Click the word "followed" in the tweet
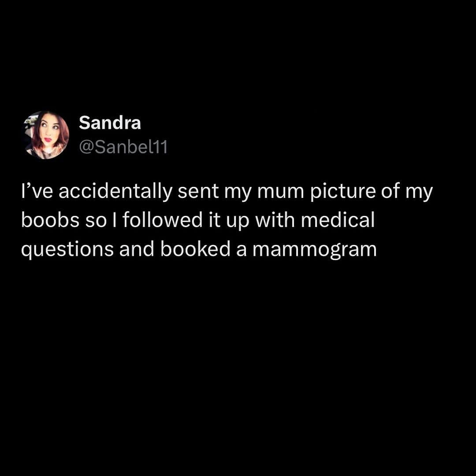The width and height of the screenshot is (476, 476). click(x=162, y=220)
